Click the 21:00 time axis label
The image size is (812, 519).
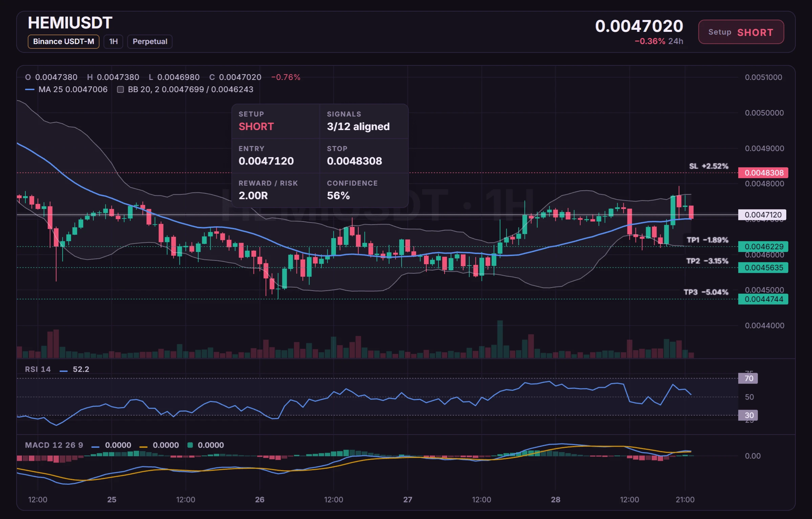click(x=685, y=500)
